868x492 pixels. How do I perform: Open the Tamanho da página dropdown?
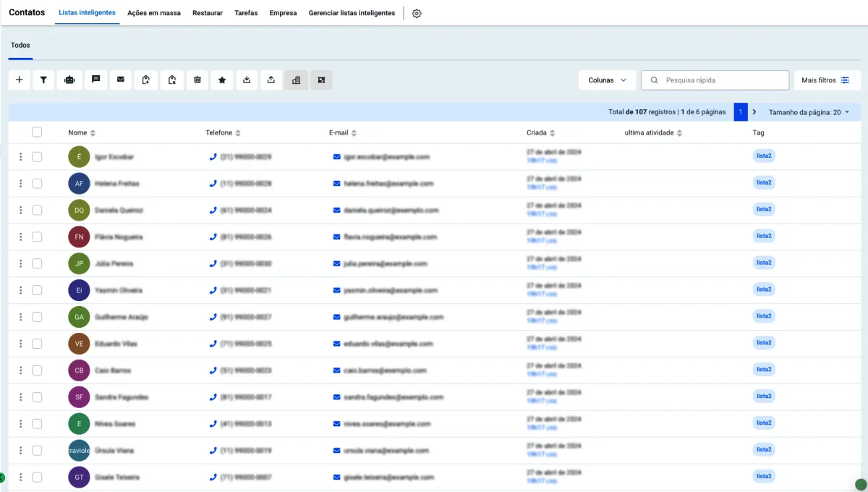[x=804, y=112]
